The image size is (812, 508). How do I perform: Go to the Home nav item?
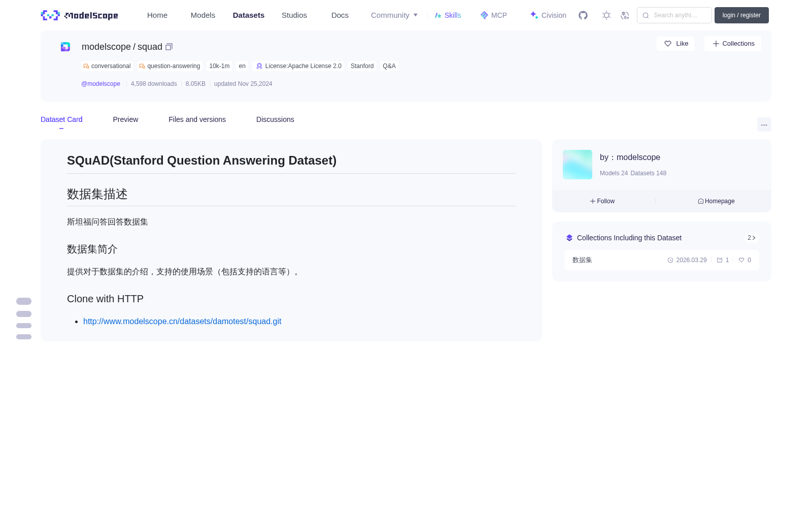(157, 15)
